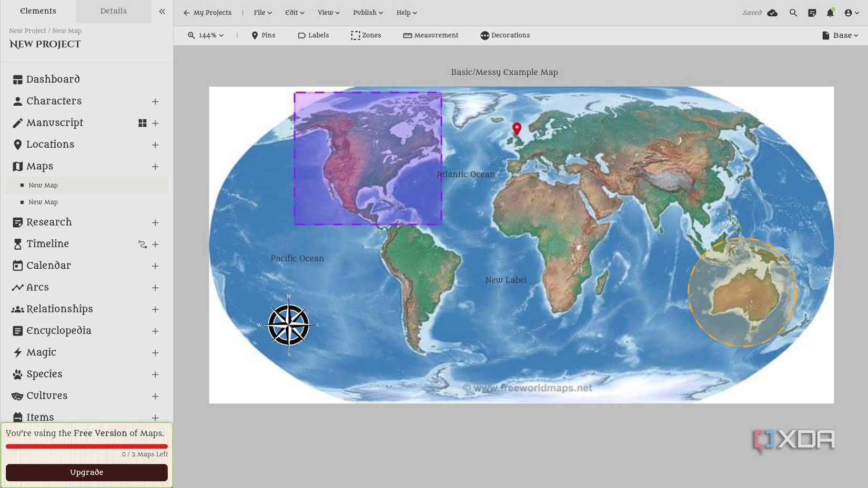Screen dimensions: 868x488
Task: Open the zoom level 144% dropdown
Action: [206, 35]
